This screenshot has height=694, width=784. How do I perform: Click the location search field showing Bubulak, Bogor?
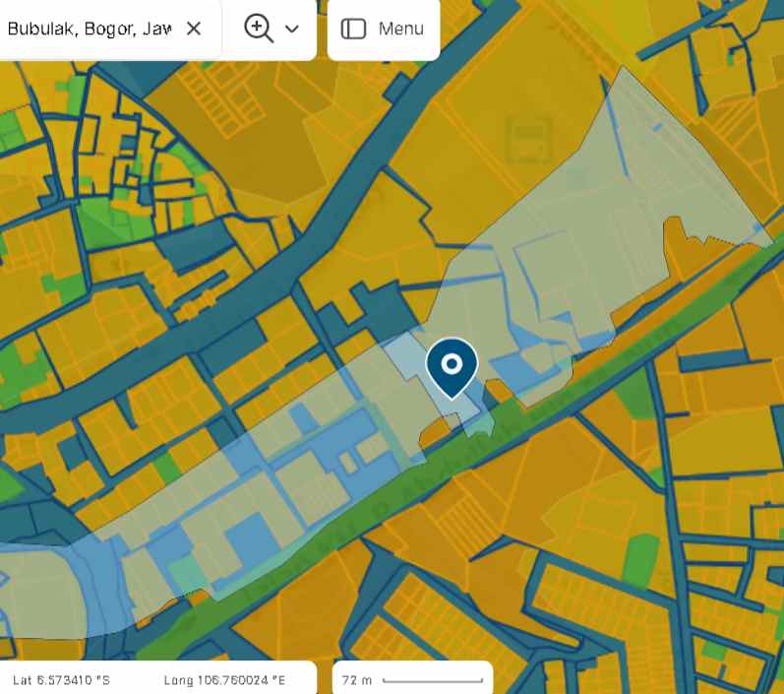point(89,29)
